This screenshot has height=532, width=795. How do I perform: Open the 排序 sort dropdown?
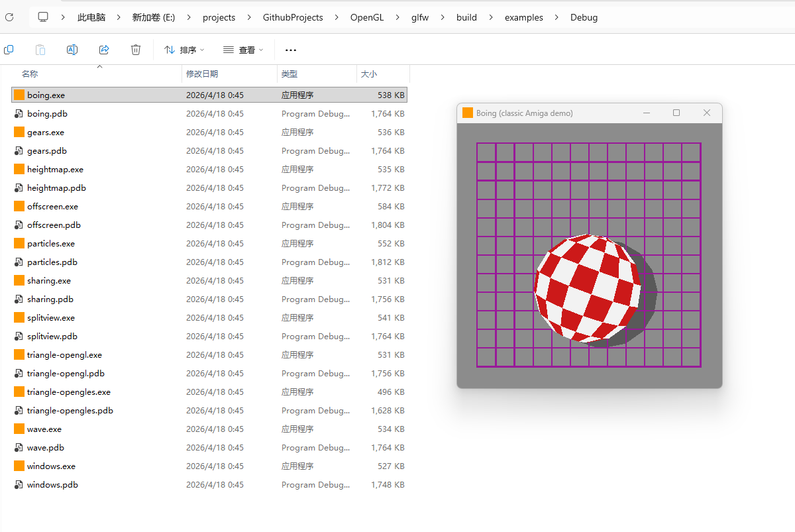pos(184,50)
